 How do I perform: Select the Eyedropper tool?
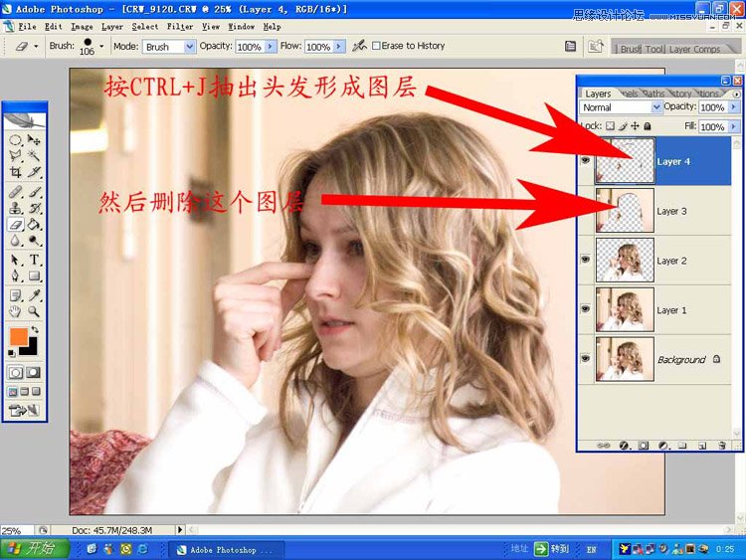click(34, 295)
